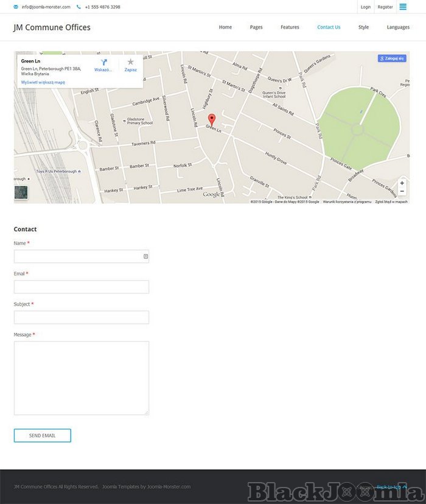This screenshot has width=426, height=504.
Task: Click inside the Message text area
Action: point(81,377)
